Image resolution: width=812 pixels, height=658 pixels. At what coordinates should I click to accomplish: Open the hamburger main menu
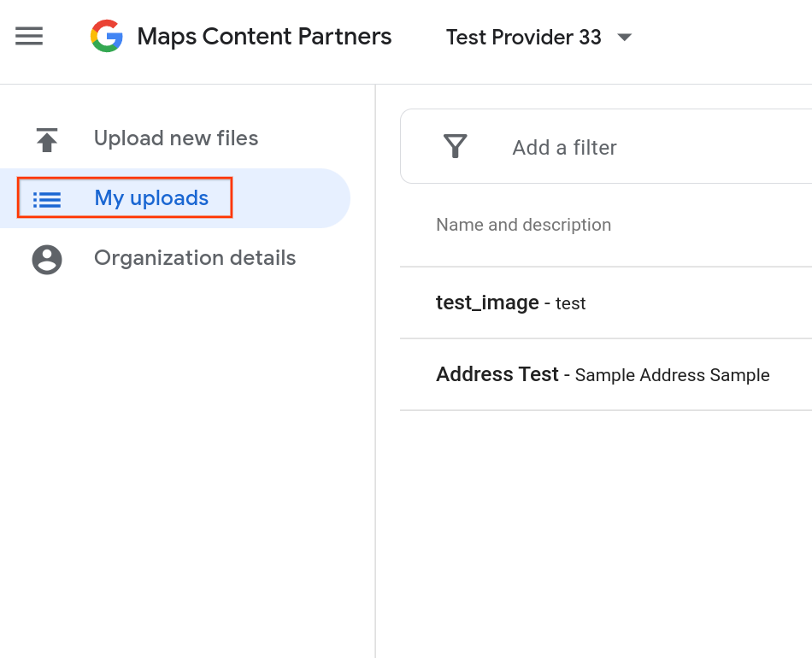click(x=29, y=37)
